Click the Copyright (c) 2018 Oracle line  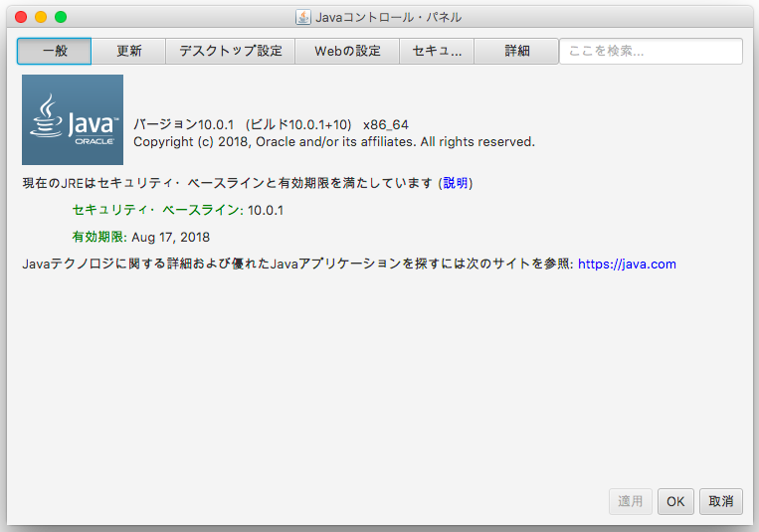[334, 142]
